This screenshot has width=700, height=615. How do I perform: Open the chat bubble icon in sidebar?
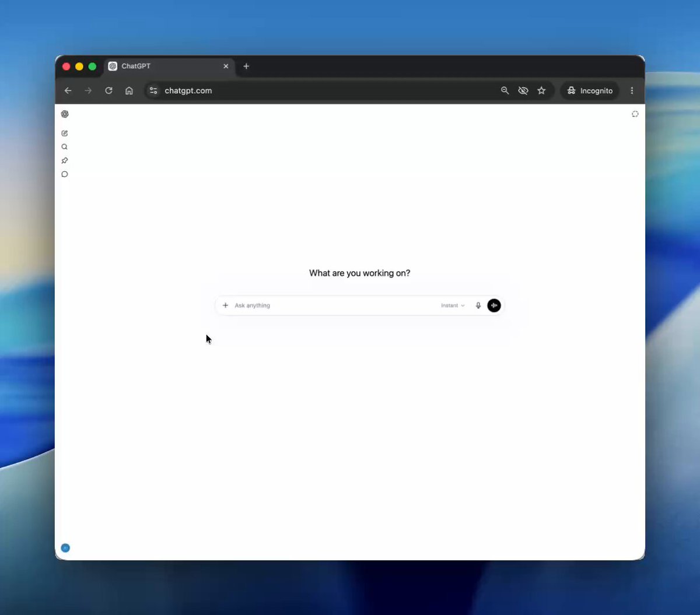click(65, 174)
